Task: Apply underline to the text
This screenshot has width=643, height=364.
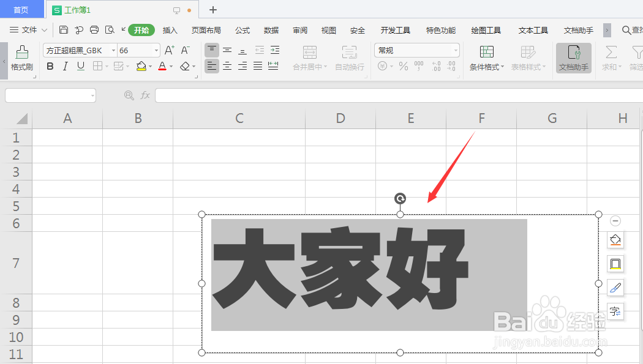Action: pos(80,65)
